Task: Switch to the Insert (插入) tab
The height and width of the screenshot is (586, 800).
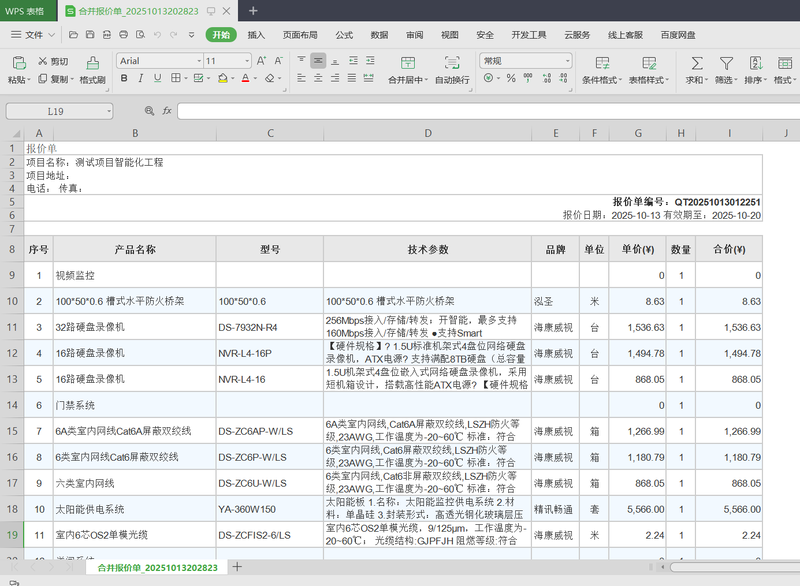Action: pyautogui.click(x=256, y=35)
